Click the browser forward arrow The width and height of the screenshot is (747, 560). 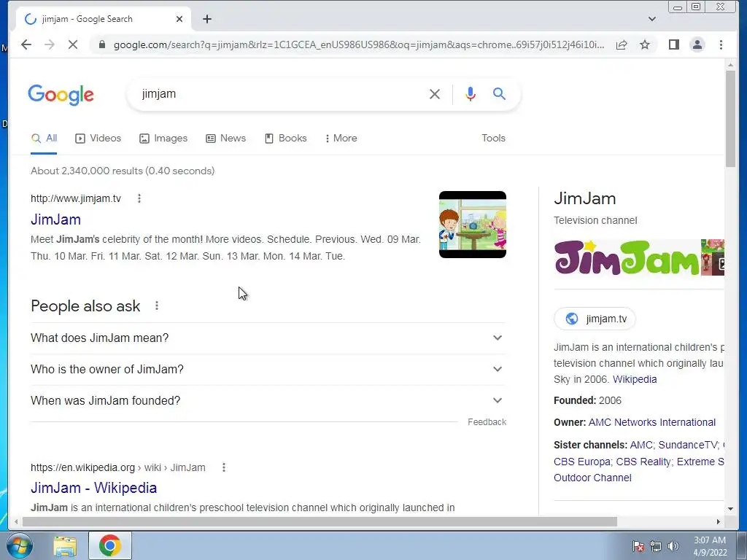50,44
